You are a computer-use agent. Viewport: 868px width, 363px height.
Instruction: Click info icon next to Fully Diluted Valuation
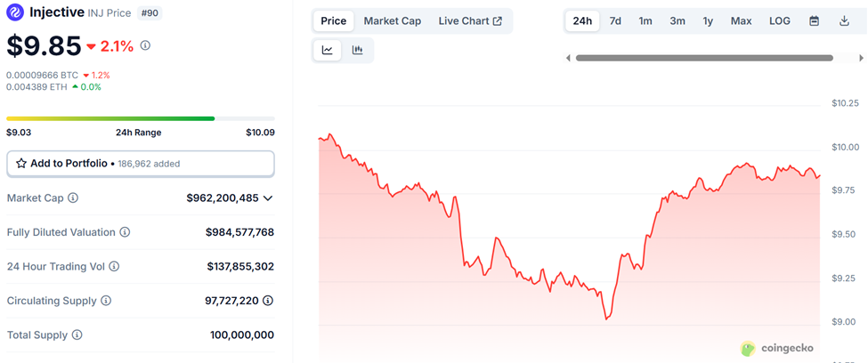point(126,232)
